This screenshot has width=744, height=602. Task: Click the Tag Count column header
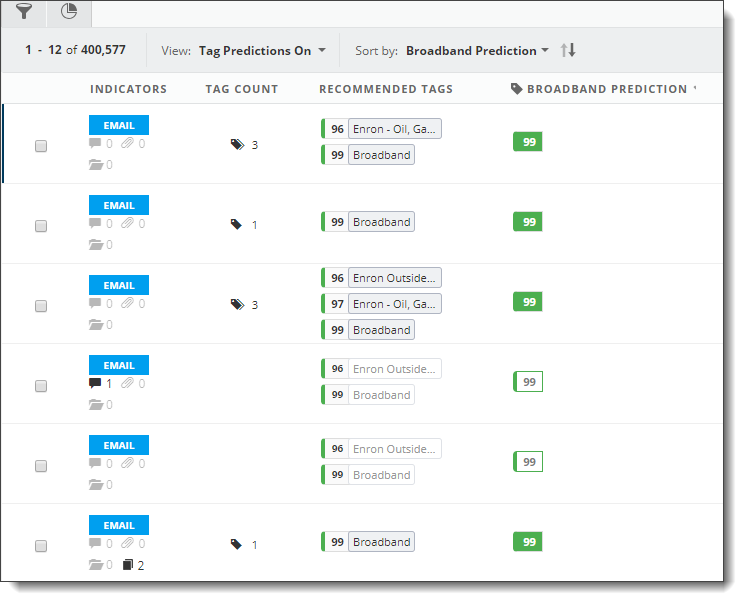tap(242, 89)
